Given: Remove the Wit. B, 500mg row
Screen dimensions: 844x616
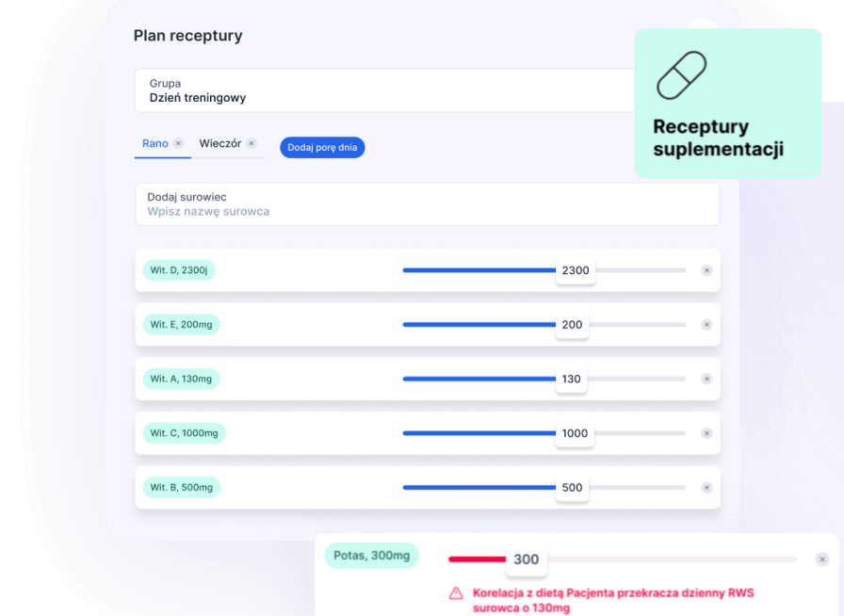Looking at the screenshot, I should 706,488.
